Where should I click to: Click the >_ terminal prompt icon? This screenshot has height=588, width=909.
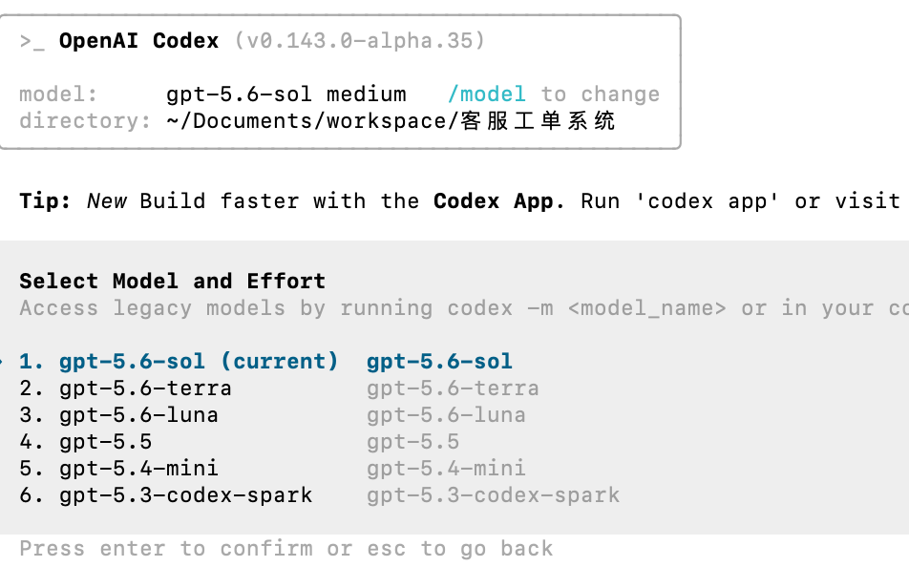[32, 42]
